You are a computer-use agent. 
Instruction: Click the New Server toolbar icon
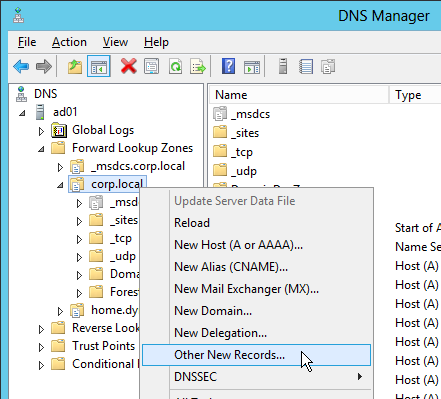point(283,66)
